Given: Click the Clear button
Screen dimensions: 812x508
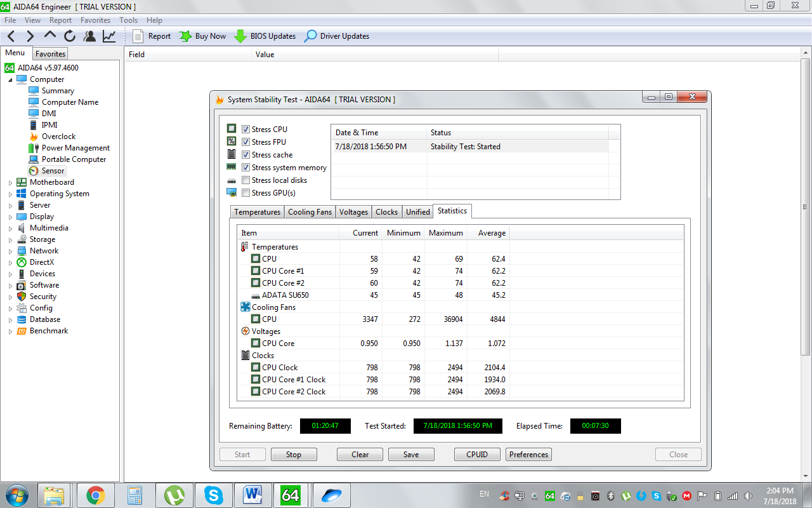Looking at the screenshot, I should point(360,455).
